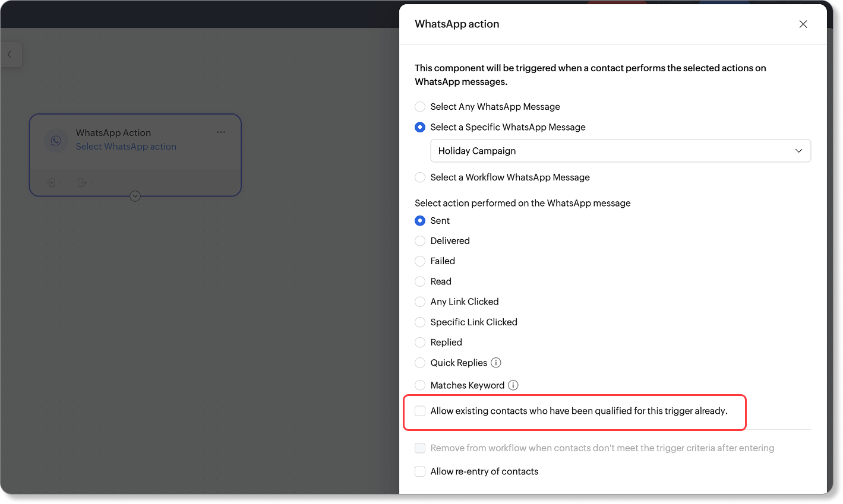
Task: Collapse the left sidebar back arrow
Action: point(10,55)
